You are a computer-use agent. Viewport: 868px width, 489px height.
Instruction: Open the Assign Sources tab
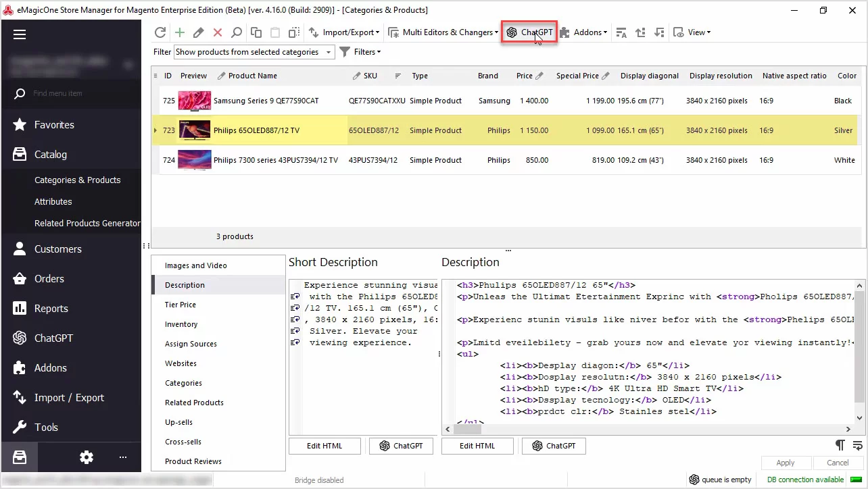point(218,344)
